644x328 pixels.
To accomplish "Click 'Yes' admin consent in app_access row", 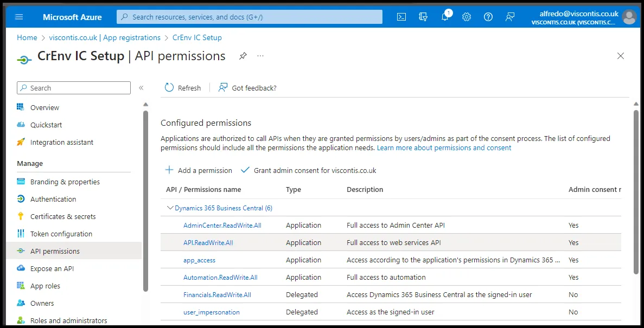I will coord(573,260).
